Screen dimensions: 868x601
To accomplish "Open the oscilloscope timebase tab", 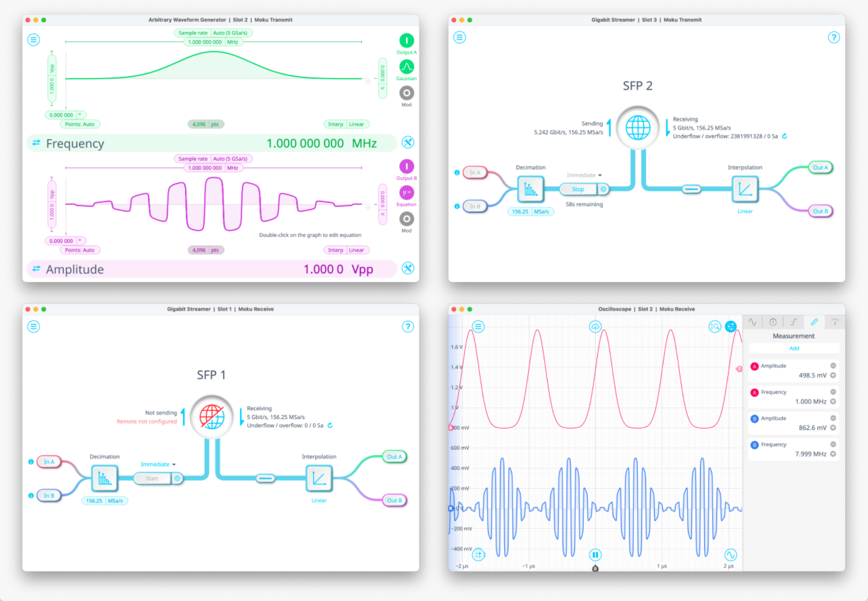I will [773, 322].
